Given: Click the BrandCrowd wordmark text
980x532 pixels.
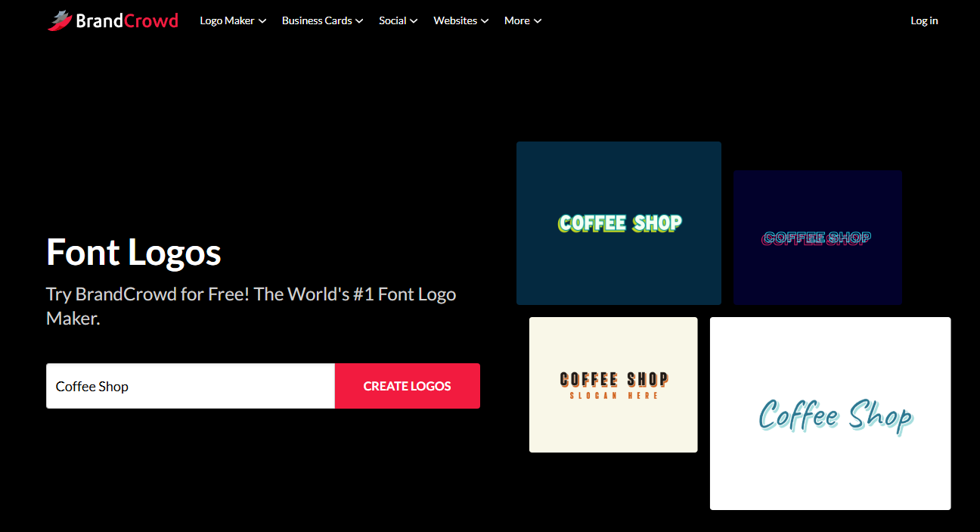Looking at the screenshot, I should pos(127,20).
